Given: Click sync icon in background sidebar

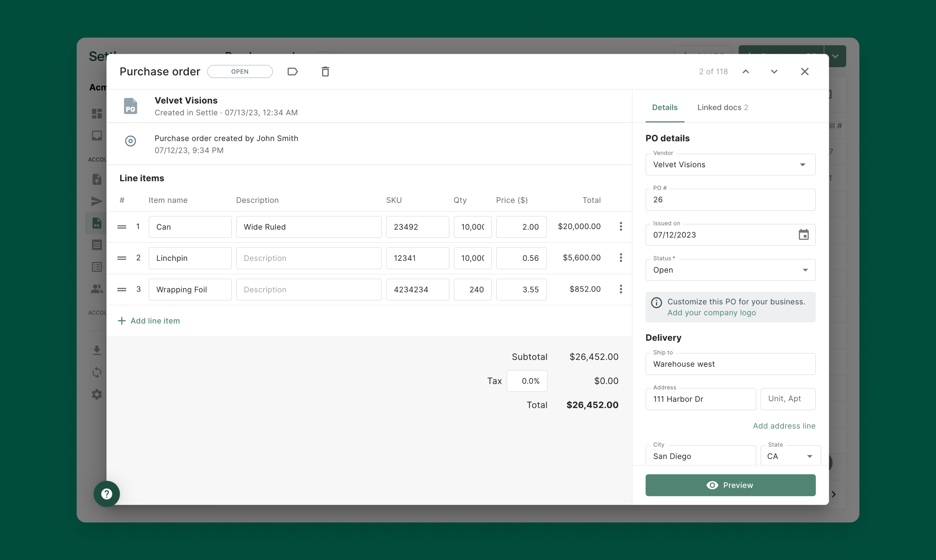Looking at the screenshot, I should click(x=97, y=372).
